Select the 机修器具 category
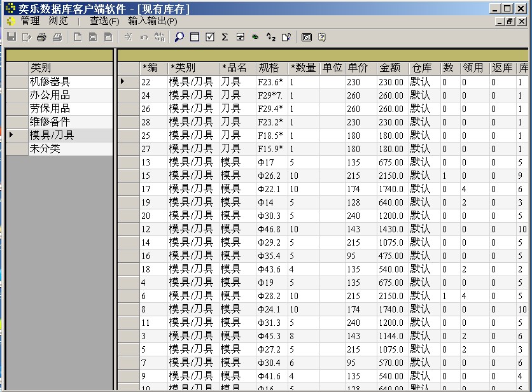 click(50, 82)
